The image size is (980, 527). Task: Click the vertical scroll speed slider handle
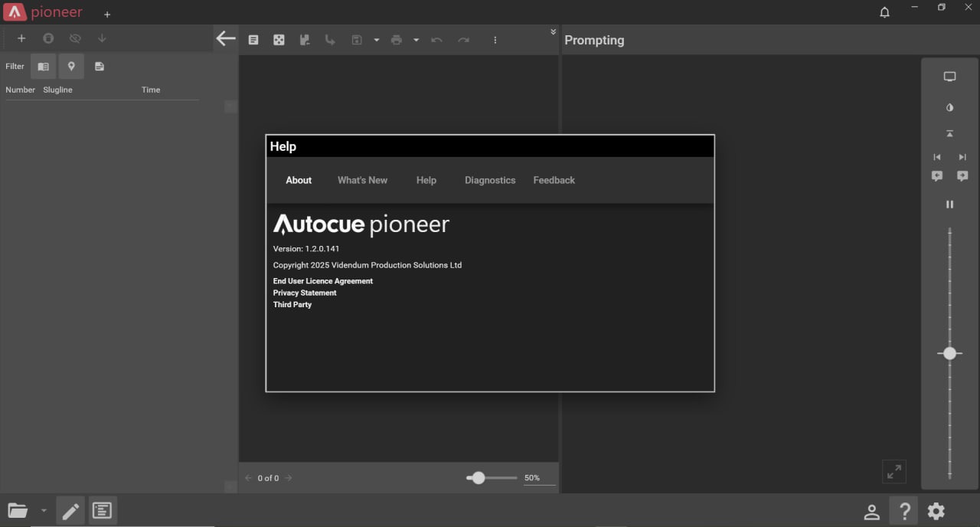[950, 353]
